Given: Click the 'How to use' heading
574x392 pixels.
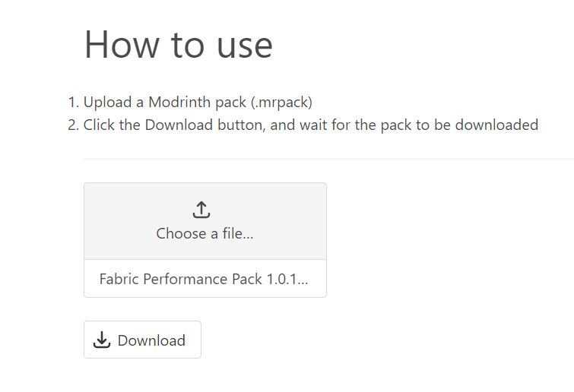Looking at the screenshot, I should [x=178, y=45].
